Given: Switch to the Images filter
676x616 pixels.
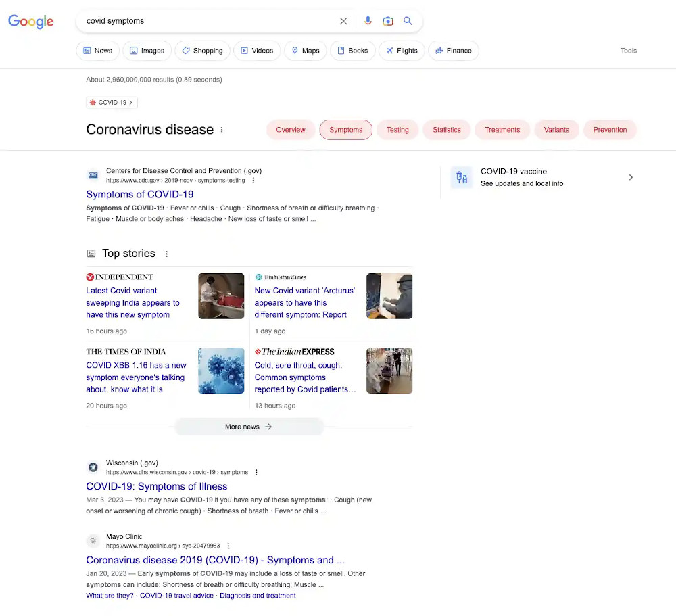Looking at the screenshot, I should click(147, 51).
